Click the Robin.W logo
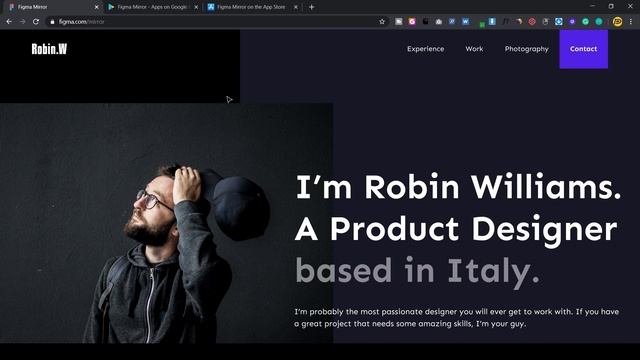The width and height of the screenshot is (640, 360). (x=49, y=49)
